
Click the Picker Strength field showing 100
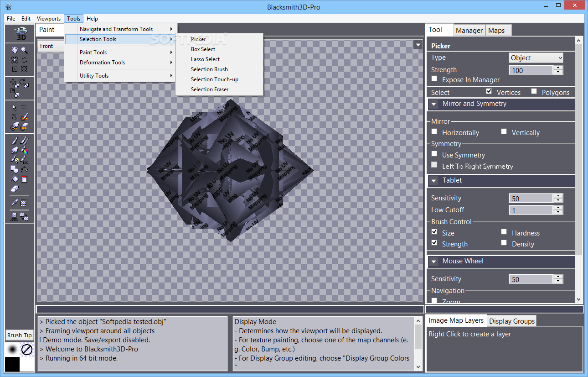click(x=531, y=70)
